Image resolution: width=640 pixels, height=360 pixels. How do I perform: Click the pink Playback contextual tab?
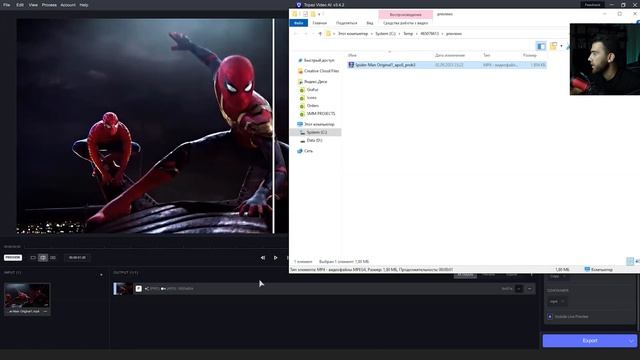(x=405, y=14)
